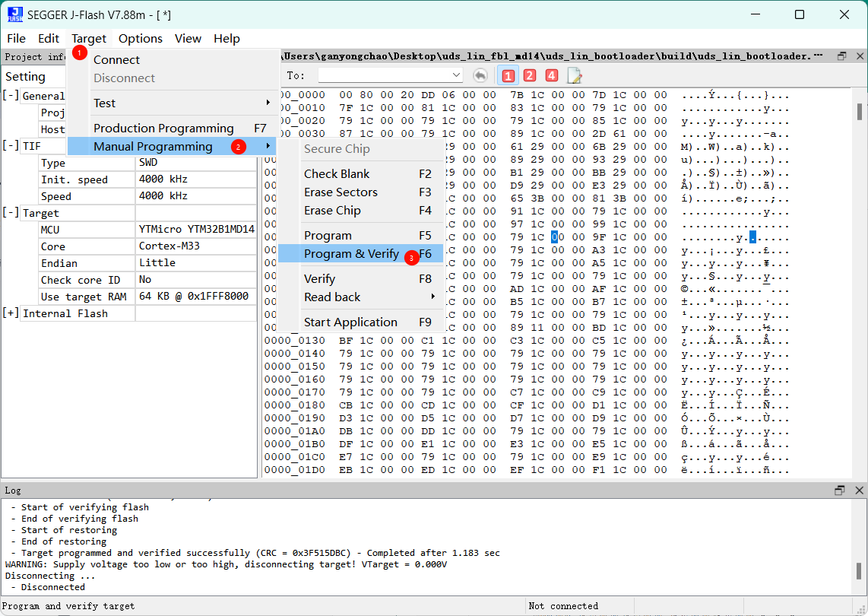
Task: Click the Target menu
Action: 89,38
